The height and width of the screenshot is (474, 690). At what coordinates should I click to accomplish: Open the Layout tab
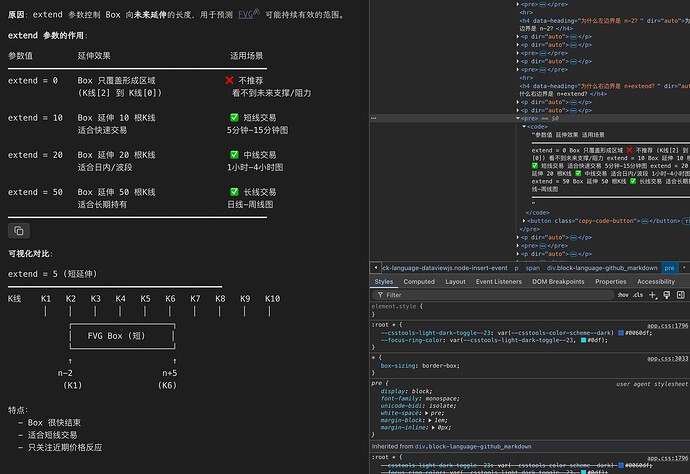pyautogui.click(x=455, y=282)
